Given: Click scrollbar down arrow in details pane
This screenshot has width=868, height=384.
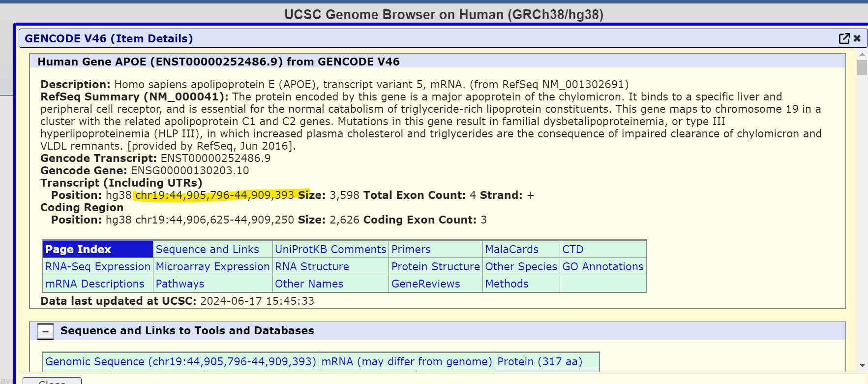Looking at the screenshot, I should click(x=862, y=365).
